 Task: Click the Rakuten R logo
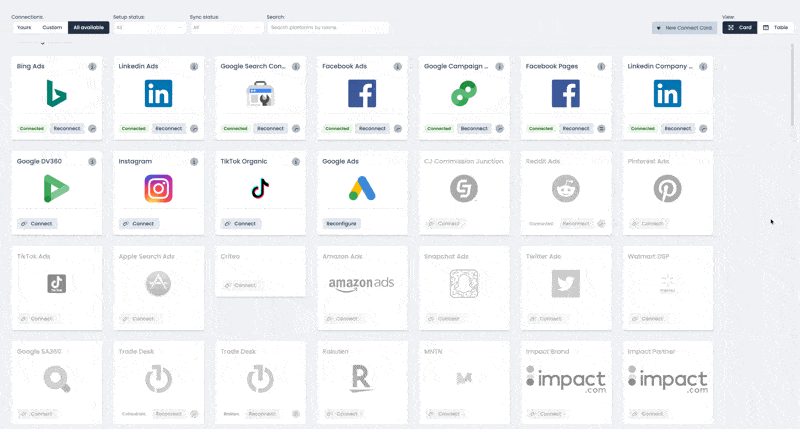[361, 379]
